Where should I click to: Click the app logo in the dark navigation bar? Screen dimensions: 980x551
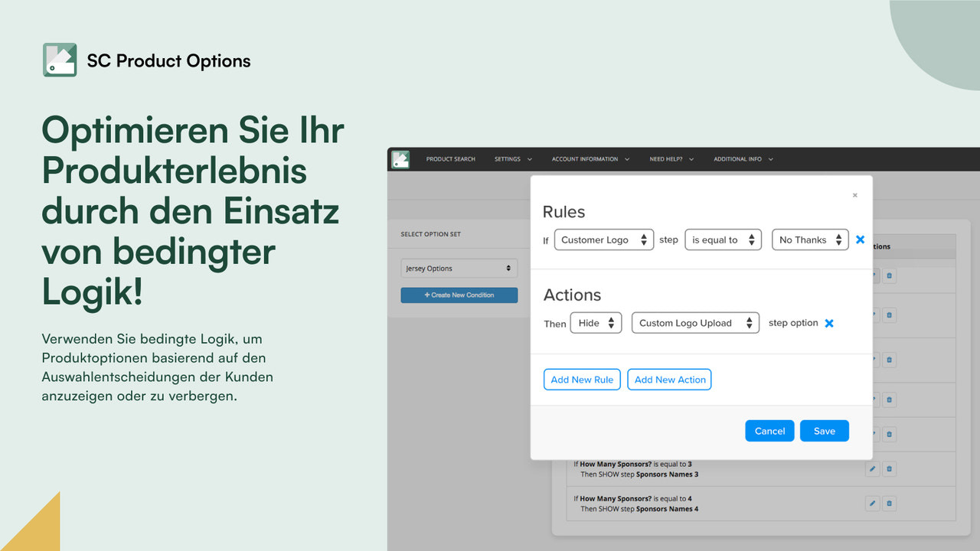point(400,159)
